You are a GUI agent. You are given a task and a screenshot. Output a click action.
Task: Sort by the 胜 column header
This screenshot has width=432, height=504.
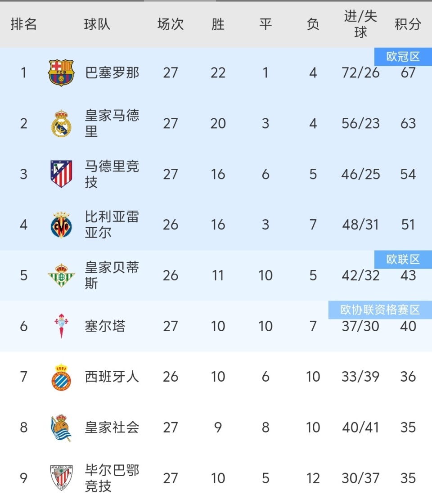pos(218,24)
